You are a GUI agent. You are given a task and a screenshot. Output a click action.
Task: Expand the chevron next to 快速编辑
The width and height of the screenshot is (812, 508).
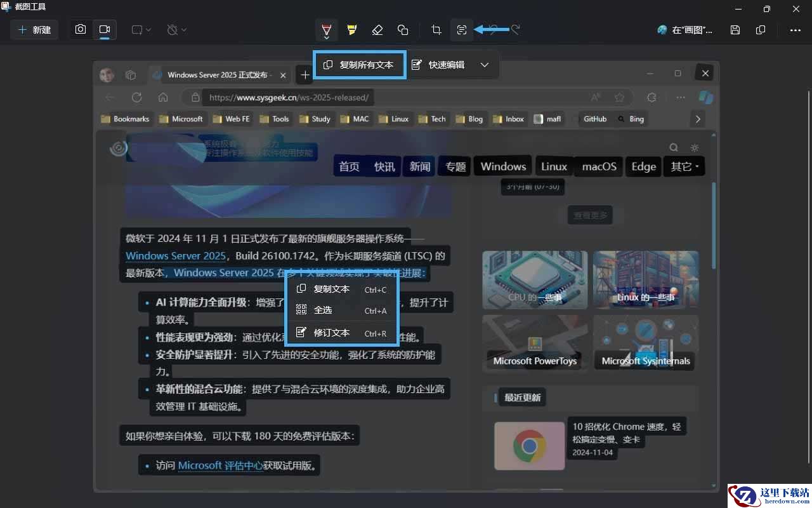tap(485, 65)
